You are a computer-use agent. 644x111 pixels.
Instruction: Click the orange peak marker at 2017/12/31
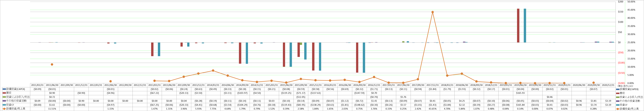click(x=432, y=12)
